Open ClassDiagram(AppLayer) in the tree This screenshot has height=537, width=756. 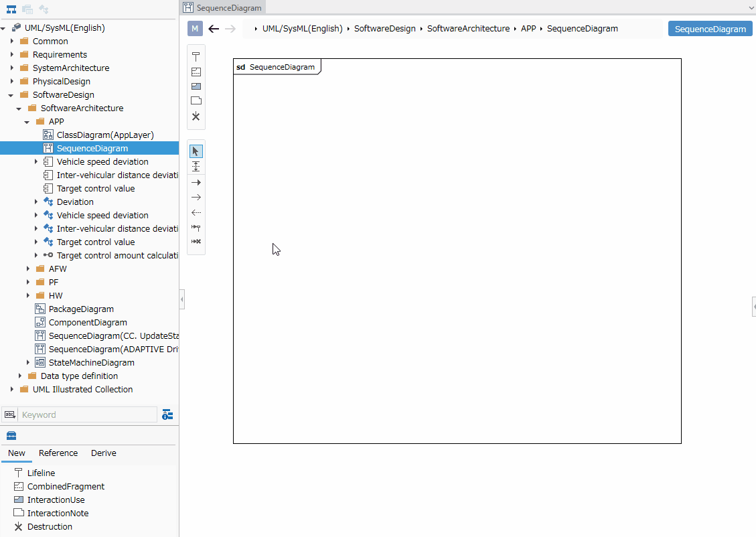[105, 135]
